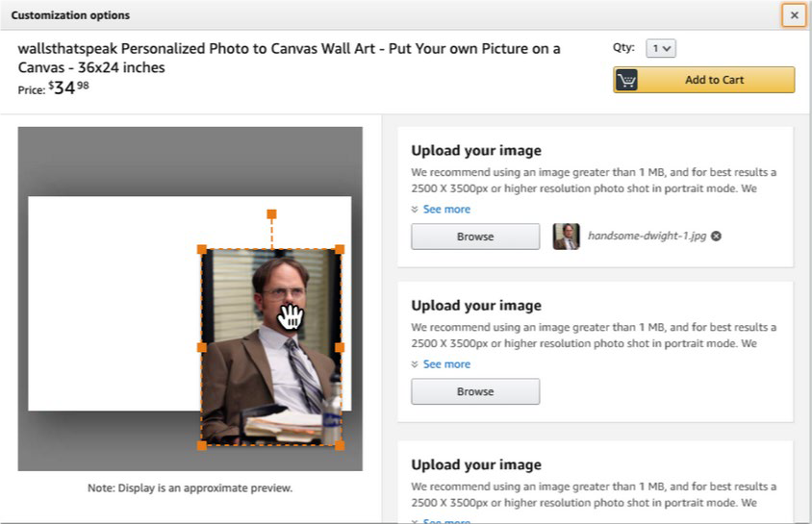
Task: Click the right-middle resize handle of photo
Action: pos(340,347)
